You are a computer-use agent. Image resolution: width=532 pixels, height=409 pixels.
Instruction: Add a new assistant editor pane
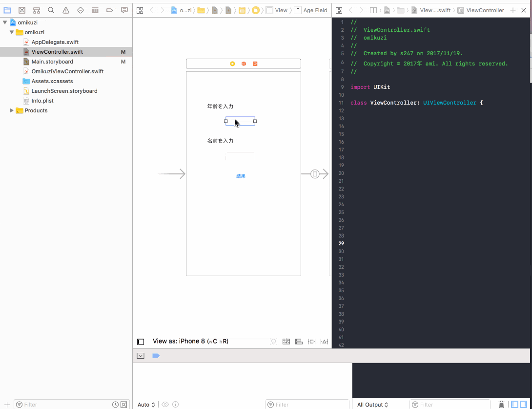point(513,11)
